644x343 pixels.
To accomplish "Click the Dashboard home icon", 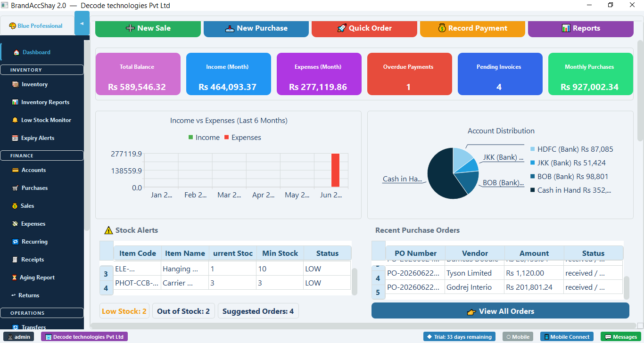I will (17, 52).
